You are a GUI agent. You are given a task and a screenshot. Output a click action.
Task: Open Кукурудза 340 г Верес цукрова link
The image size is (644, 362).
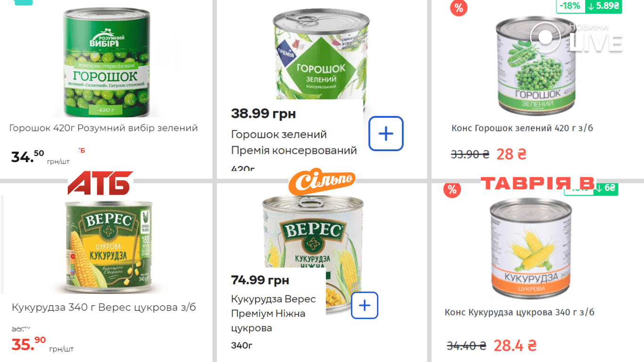[x=104, y=307]
